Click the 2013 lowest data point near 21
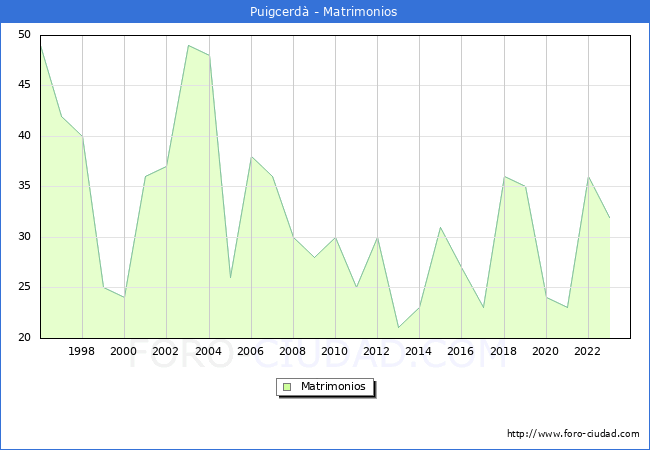 (398, 328)
